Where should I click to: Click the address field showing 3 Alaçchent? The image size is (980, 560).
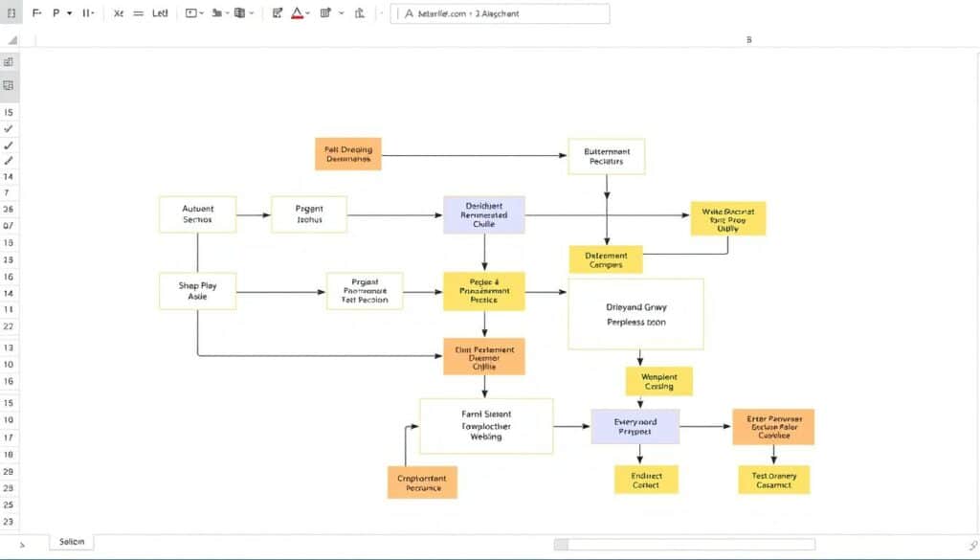point(500,13)
